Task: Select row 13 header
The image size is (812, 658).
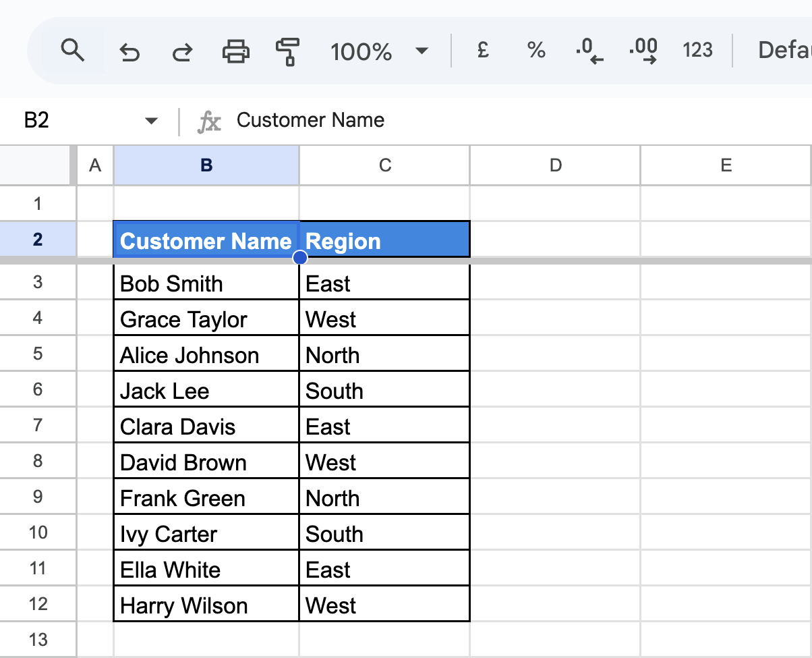Action: click(38, 639)
